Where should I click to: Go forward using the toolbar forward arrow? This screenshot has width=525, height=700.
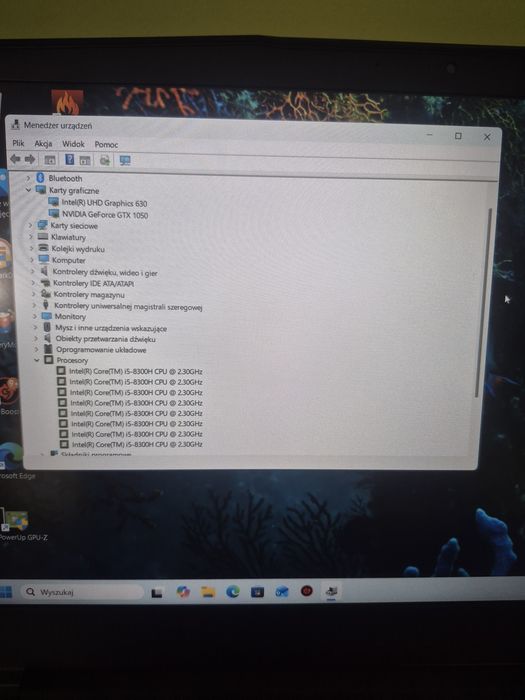pos(30,159)
